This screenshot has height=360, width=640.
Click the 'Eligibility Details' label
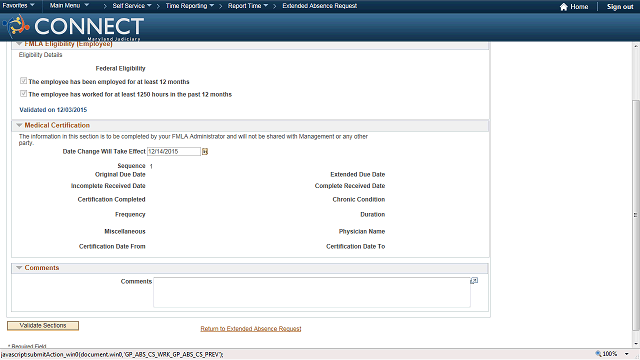40,55
